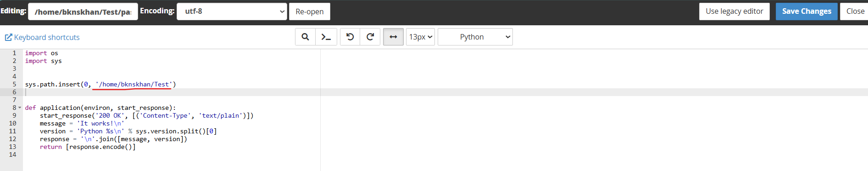Image resolution: width=868 pixels, height=171 pixels.
Task: Toggle word wrap arrows button
Action: (393, 37)
